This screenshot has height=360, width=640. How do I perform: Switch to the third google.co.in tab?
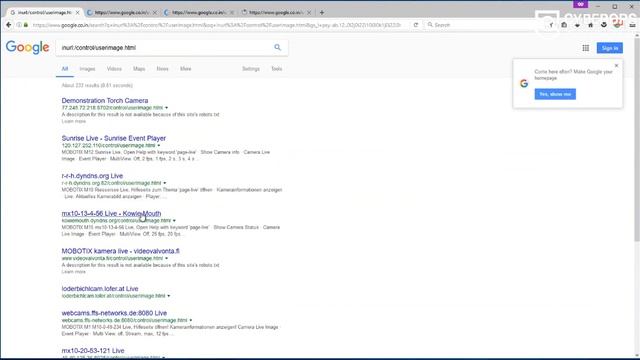(x=198, y=13)
